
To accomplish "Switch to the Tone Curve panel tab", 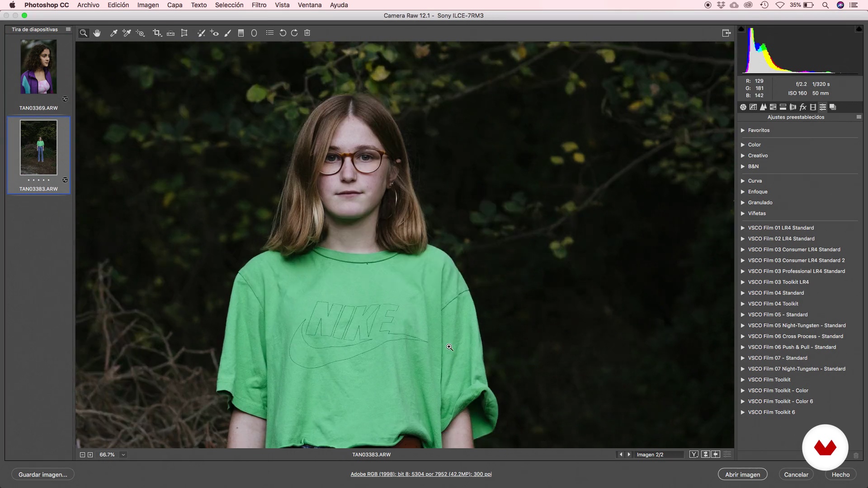I will coord(753,107).
